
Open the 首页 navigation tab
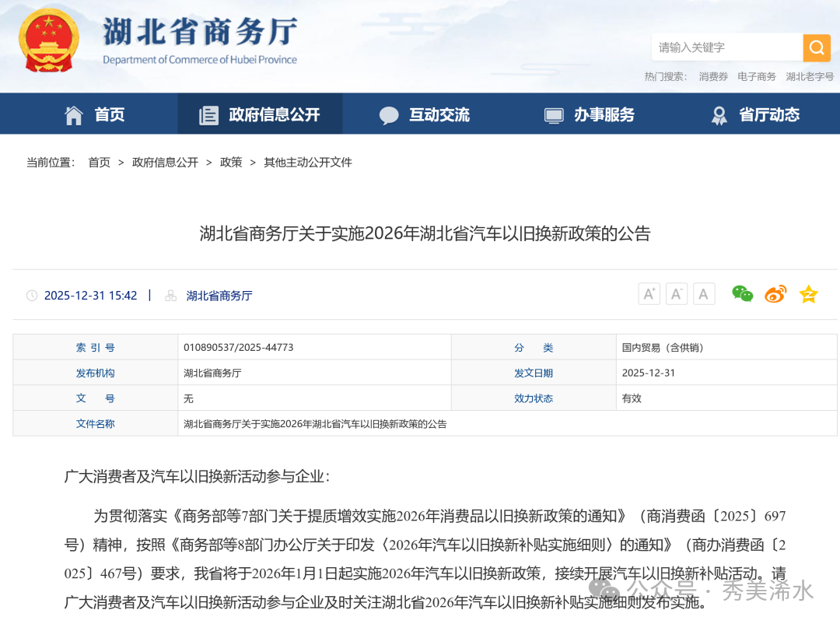pyautogui.click(x=94, y=115)
